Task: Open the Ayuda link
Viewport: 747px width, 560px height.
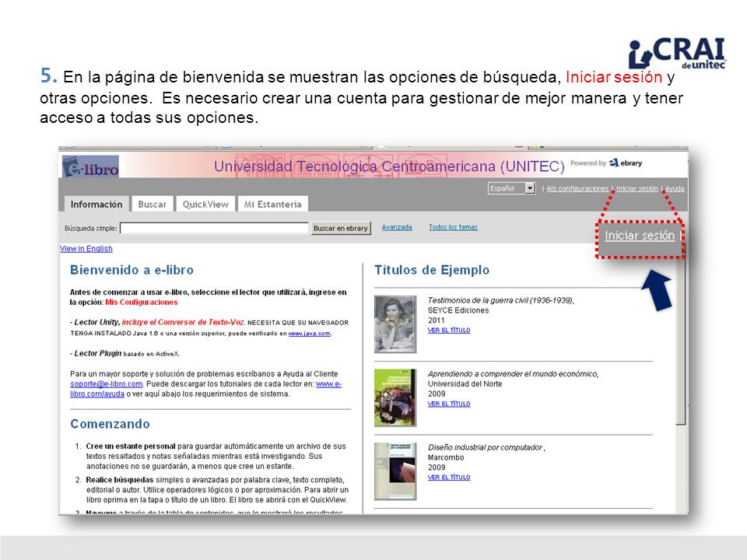Action: (x=675, y=188)
